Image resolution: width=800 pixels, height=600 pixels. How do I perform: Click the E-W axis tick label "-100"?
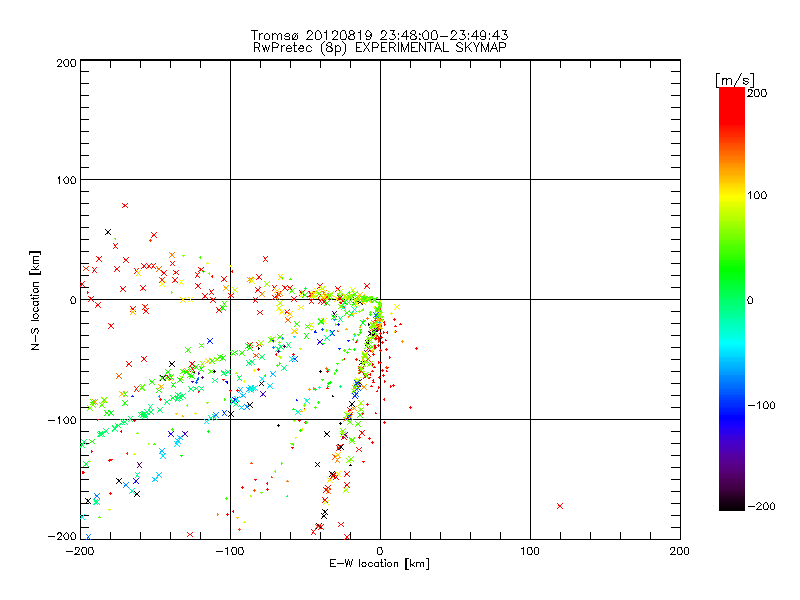pos(230,551)
